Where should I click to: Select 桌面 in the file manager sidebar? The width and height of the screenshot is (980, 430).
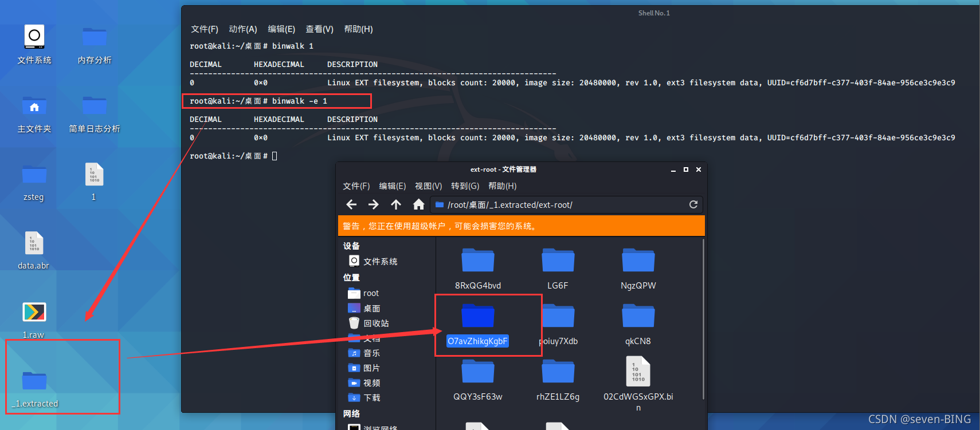[364, 308]
